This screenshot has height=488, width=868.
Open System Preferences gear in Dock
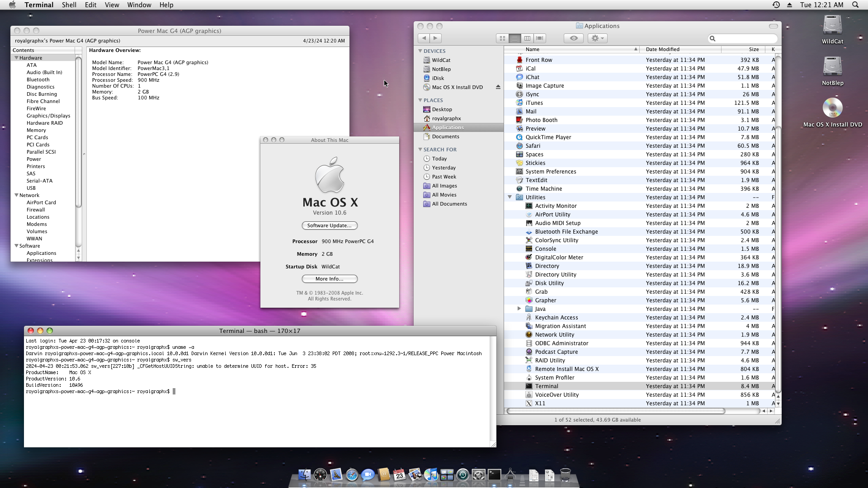coord(478,475)
